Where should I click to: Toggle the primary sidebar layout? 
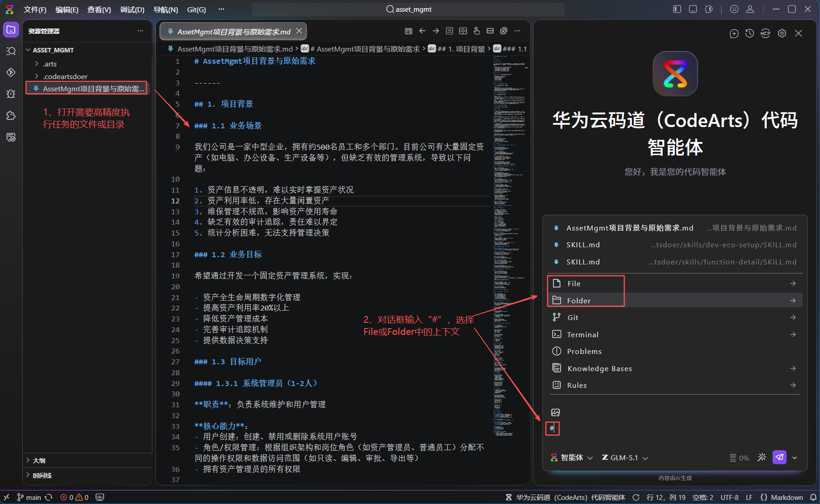[x=677, y=9]
